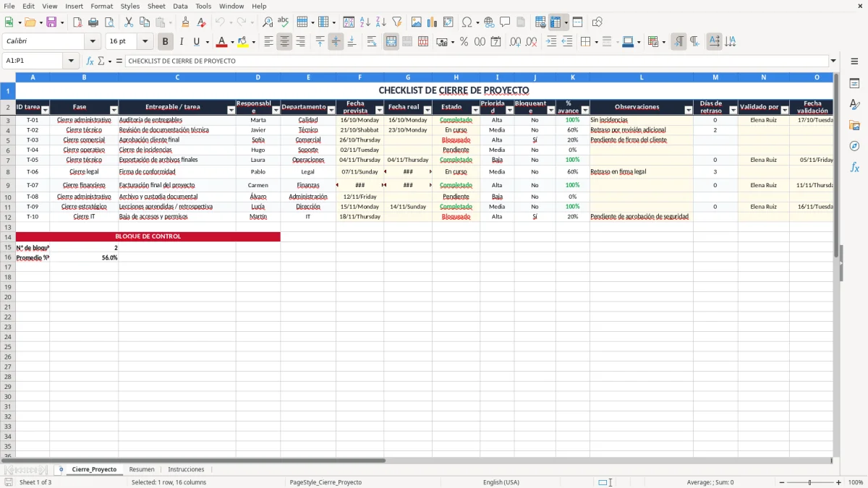
Task: Insert Chart icon
Action: [433, 22]
